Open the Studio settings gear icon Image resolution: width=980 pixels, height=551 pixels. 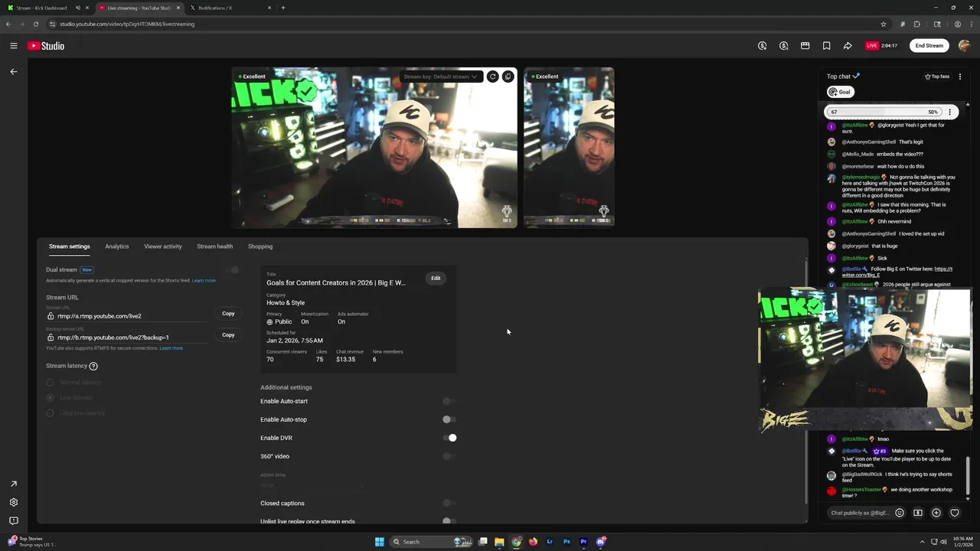coord(13,503)
